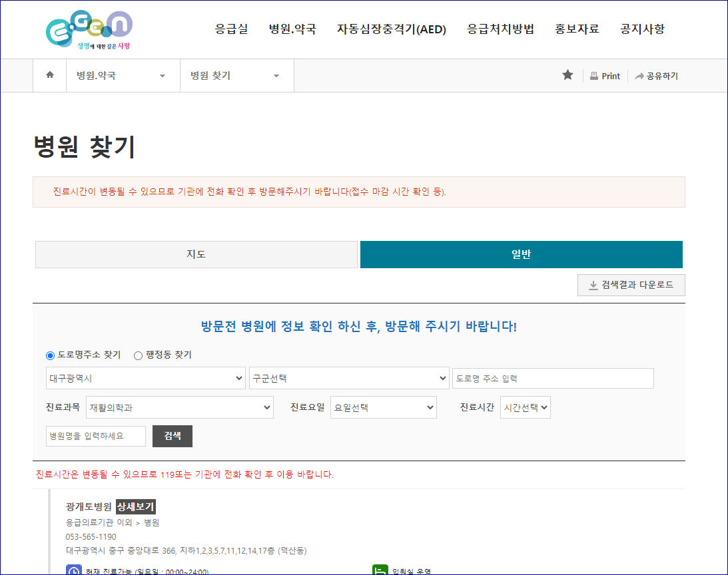Open the 병원.약국 top menu
Viewport: 728px width, 575px height.
(x=292, y=29)
